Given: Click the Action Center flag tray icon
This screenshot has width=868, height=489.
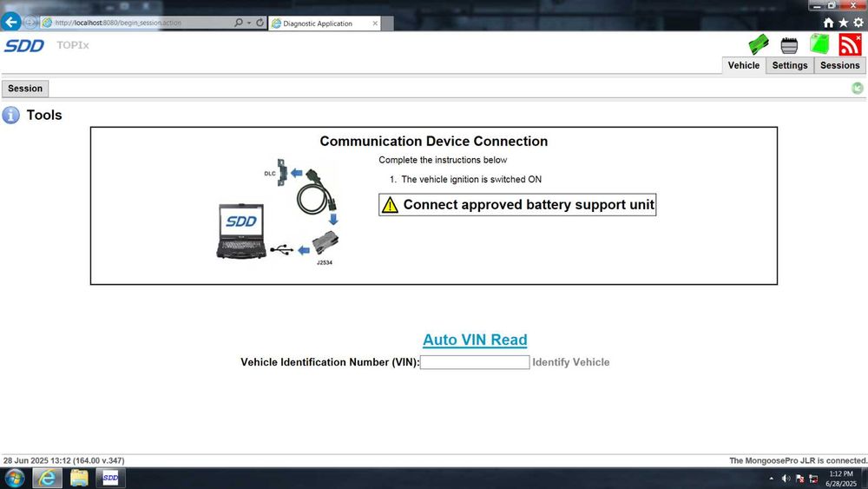Looking at the screenshot, I should pos(800,479).
